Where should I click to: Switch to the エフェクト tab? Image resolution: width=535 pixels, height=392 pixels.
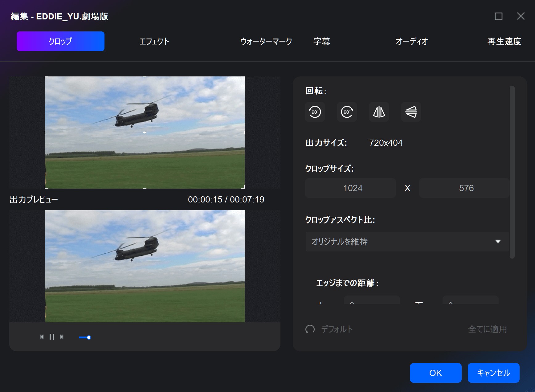coord(154,41)
